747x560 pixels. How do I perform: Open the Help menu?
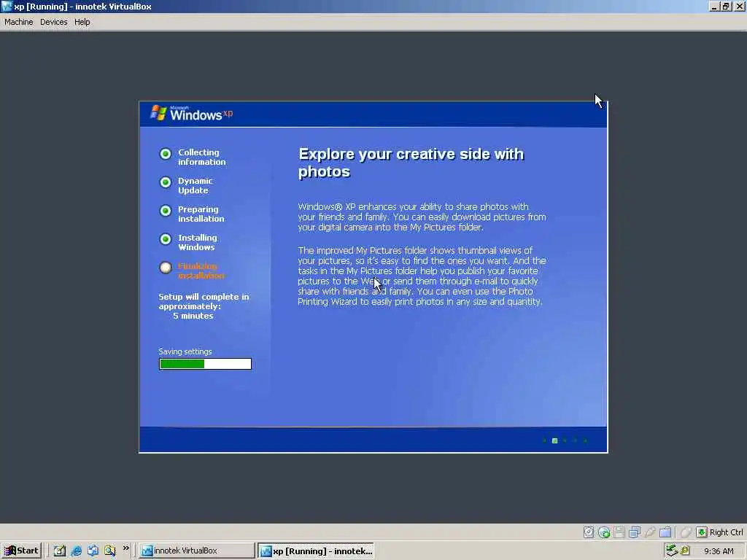tap(82, 22)
